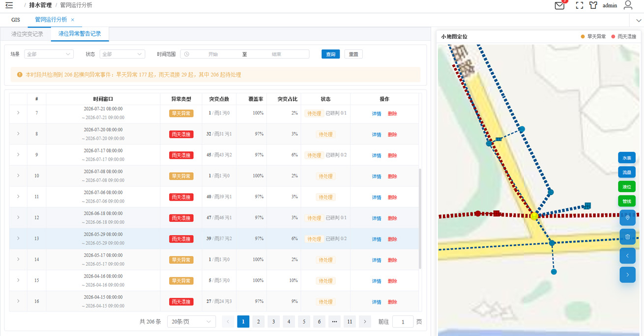Viewport: 644px width, 336px height.
Task: Expand row 13 details chevron
Action: point(18,239)
